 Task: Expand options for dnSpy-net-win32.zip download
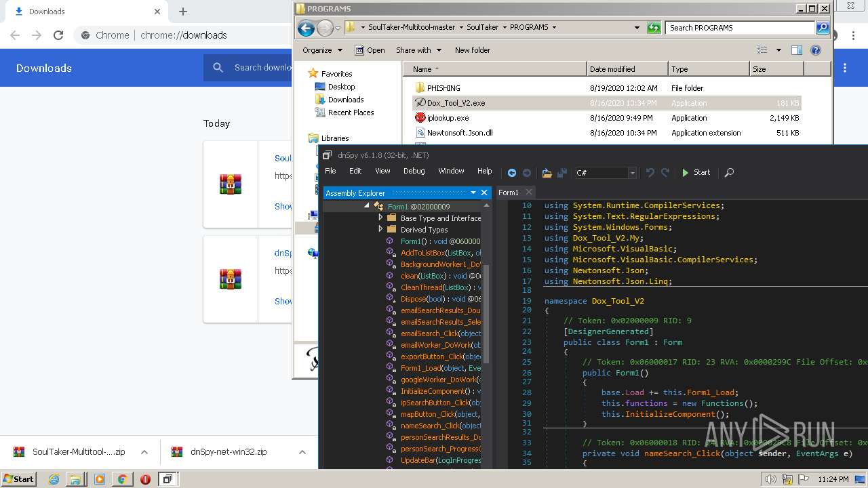(302, 452)
